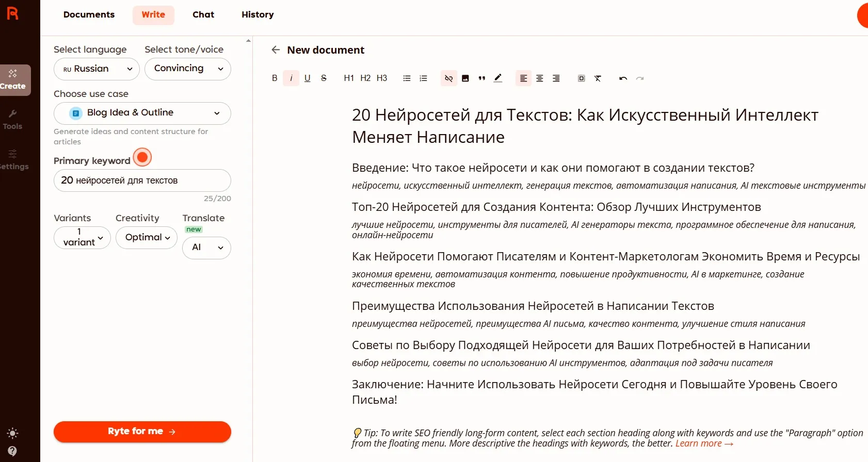Click the Primary keyword input field
Image resolution: width=868 pixels, height=462 pixels.
pyautogui.click(x=142, y=180)
